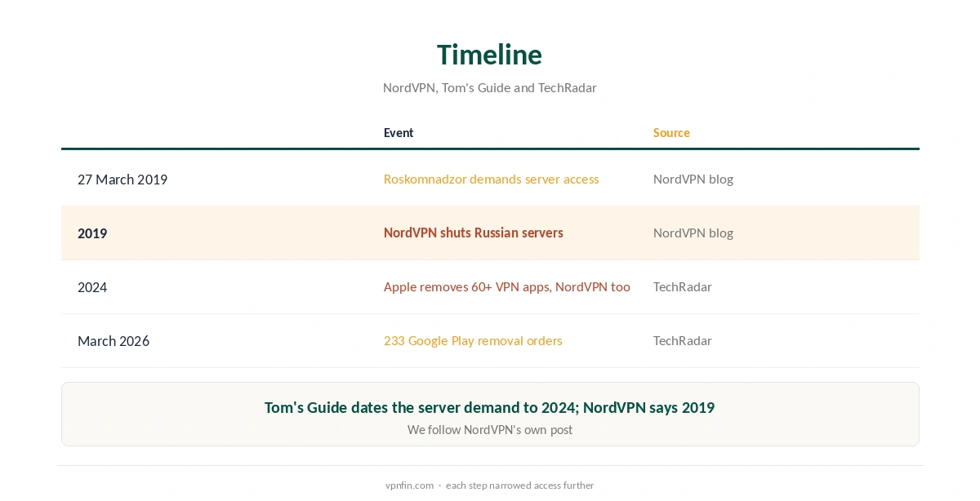Screen dimensions: 980x501
Task: Click the Timeline heading
Action: point(489,55)
